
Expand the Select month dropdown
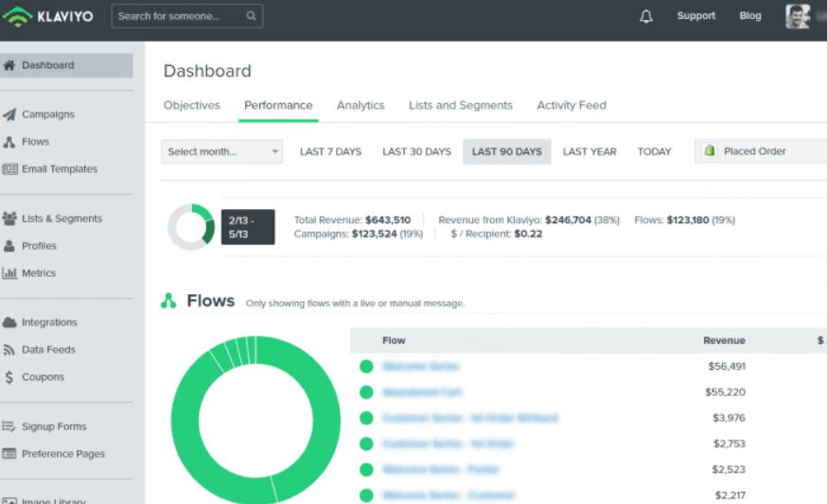tap(221, 152)
